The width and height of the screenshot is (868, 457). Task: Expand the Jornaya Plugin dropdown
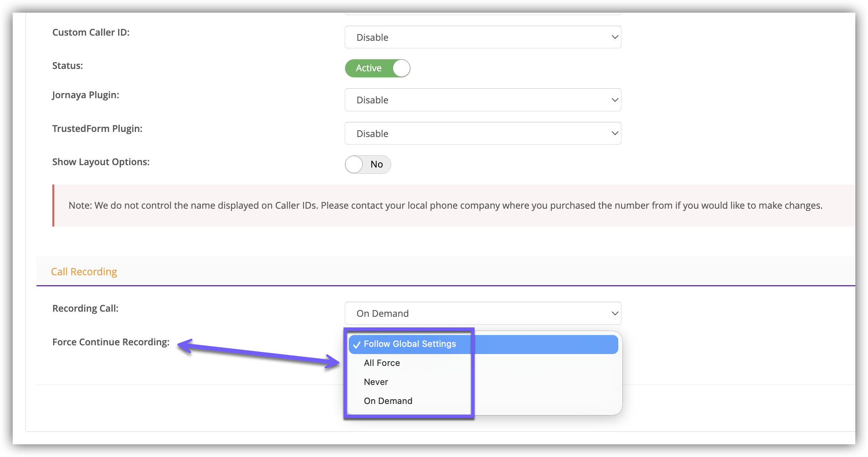(482, 100)
